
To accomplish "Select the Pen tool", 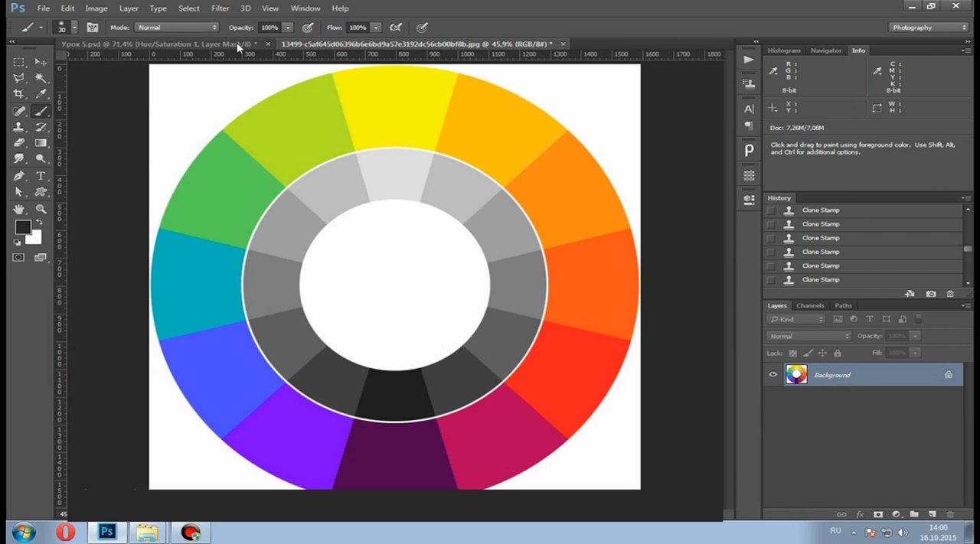I will coord(19,176).
